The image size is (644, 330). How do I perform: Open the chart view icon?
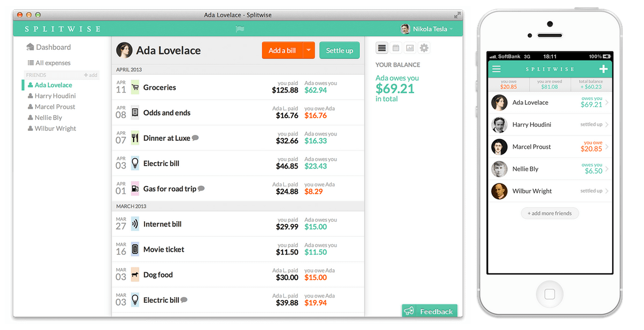point(410,48)
